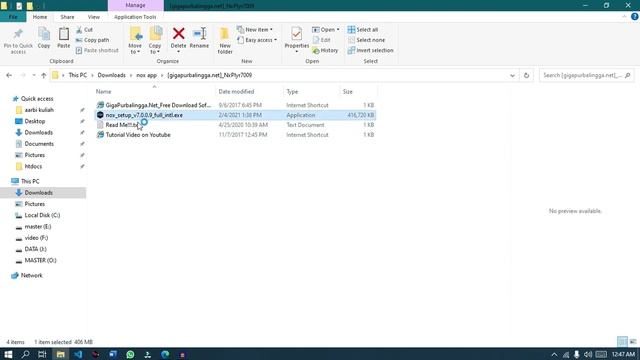Open the Application Tools tab

pyautogui.click(x=135, y=17)
